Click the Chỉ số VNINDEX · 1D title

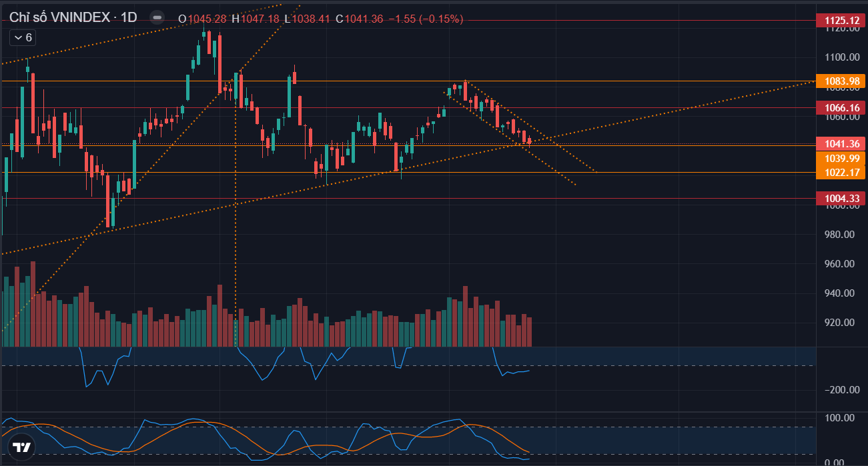[x=73, y=18]
